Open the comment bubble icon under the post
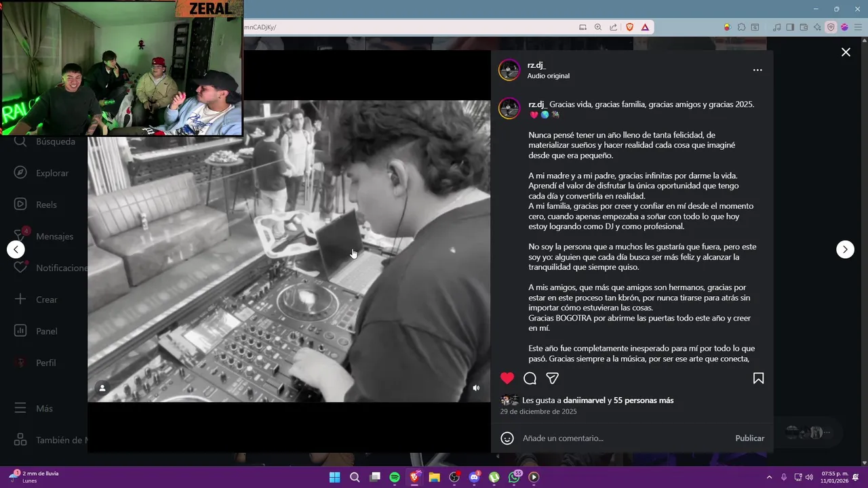 (530, 378)
